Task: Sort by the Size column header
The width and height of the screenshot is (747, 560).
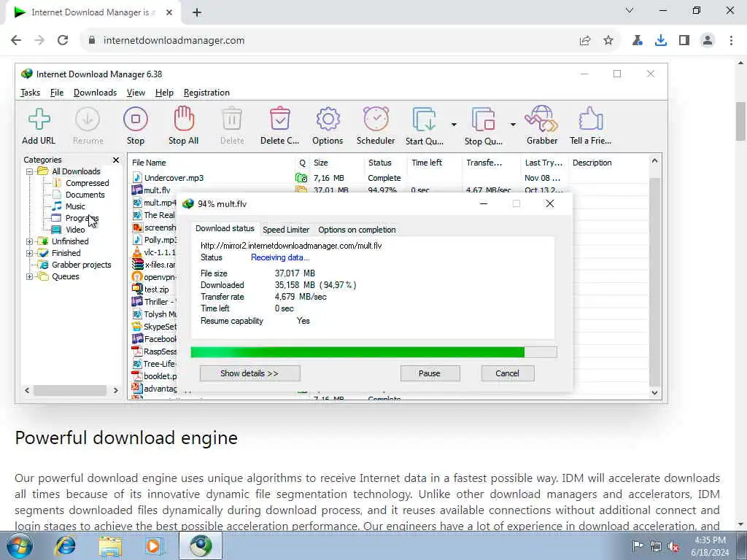Action: click(337, 163)
